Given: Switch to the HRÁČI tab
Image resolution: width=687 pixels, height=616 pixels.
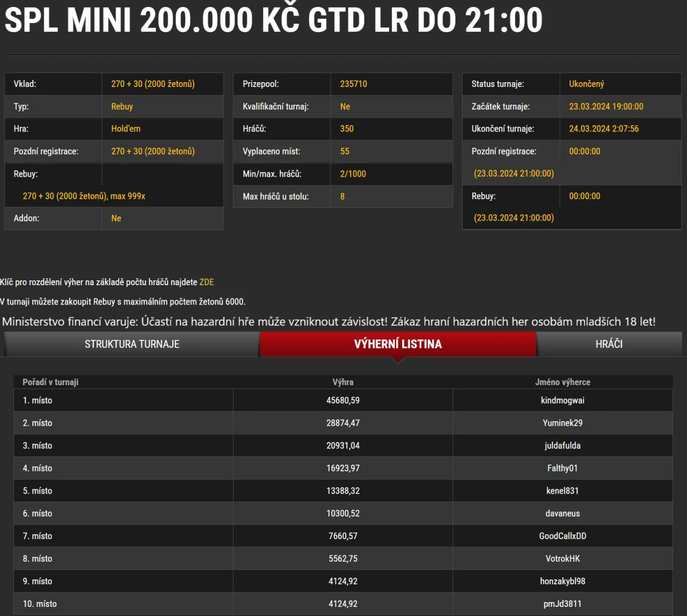Looking at the screenshot, I should (609, 344).
